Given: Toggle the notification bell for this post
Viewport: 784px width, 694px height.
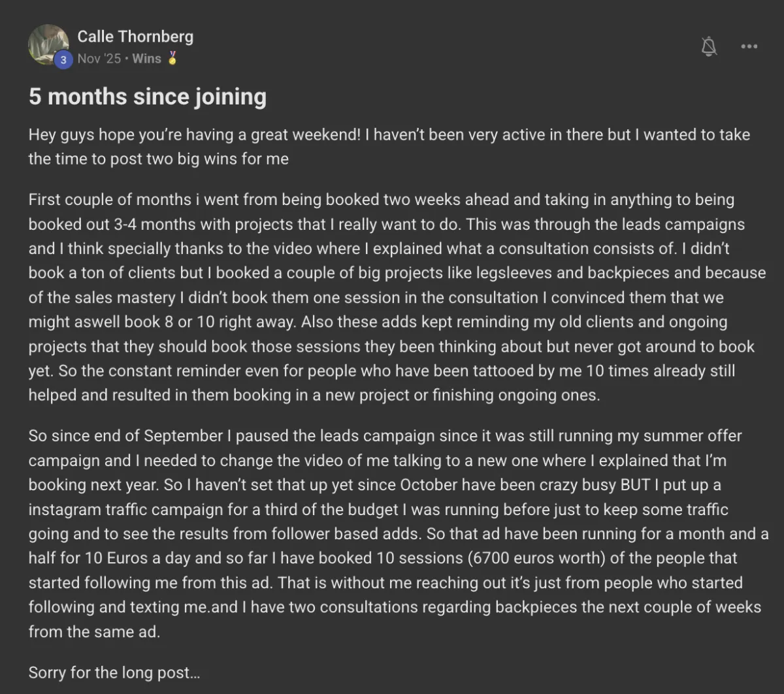Looking at the screenshot, I should pos(709,46).
